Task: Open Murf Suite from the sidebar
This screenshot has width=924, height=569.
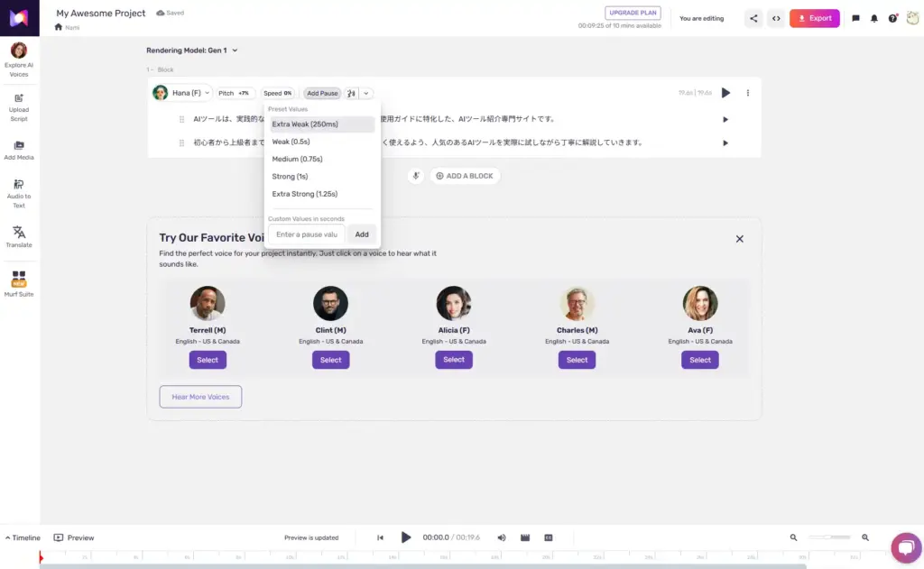Action: coord(19,284)
